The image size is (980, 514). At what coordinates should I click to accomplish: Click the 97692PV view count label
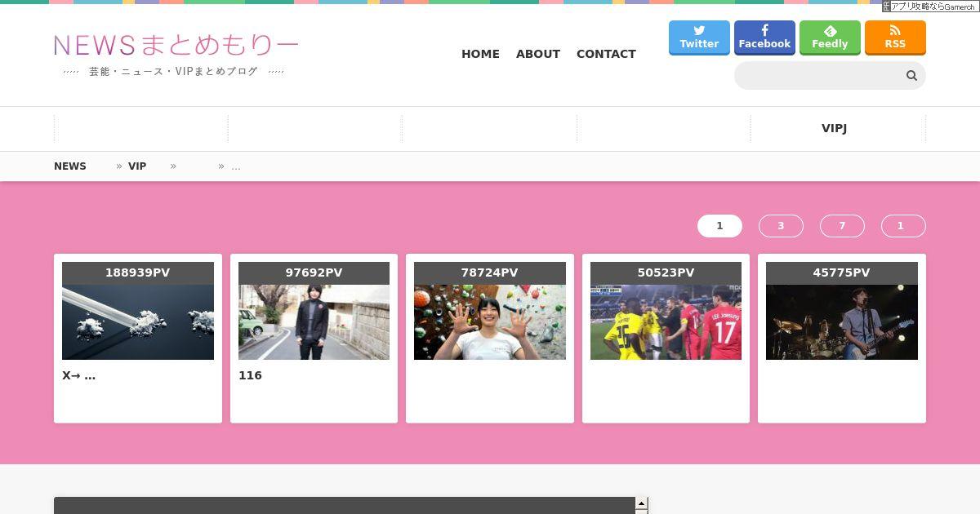coord(314,273)
